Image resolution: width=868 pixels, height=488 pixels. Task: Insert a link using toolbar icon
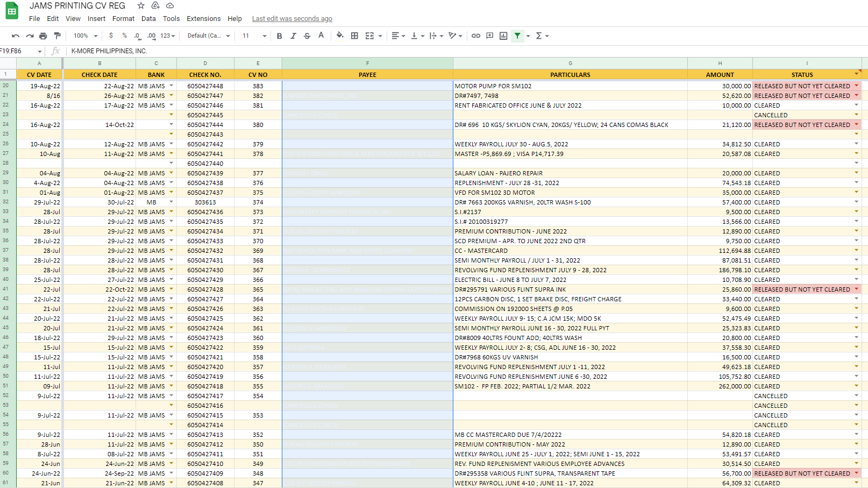[476, 36]
